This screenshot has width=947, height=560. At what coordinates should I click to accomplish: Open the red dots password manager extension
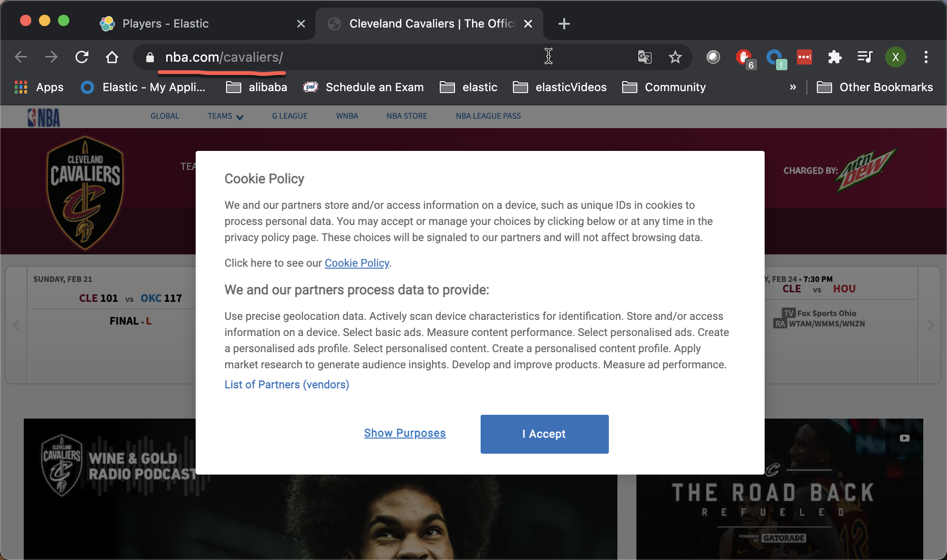click(804, 57)
